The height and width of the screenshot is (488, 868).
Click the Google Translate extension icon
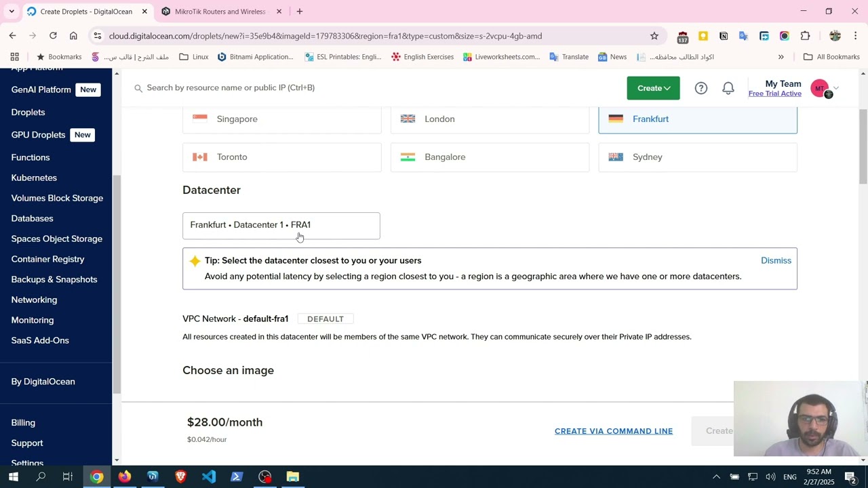click(x=744, y=36)
